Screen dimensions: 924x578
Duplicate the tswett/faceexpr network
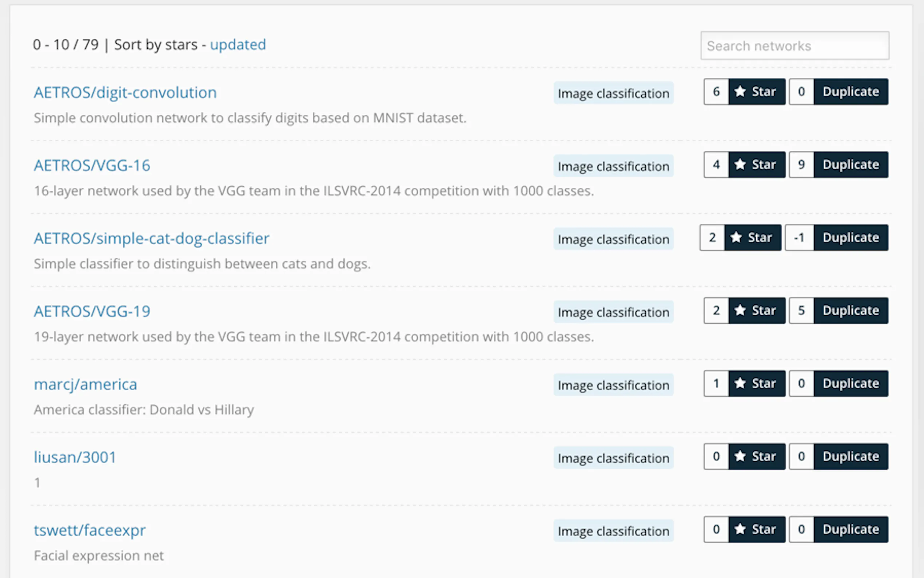click(x=850, y=530)
